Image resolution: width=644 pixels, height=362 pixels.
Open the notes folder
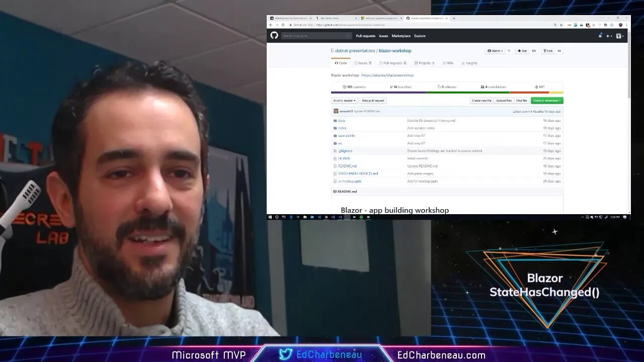click(342, 128)
